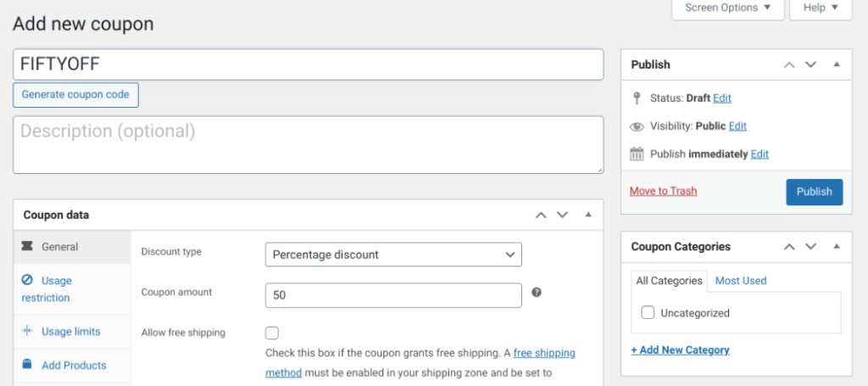
Task: Click the Status key icon in Publish
Action: 637,98
